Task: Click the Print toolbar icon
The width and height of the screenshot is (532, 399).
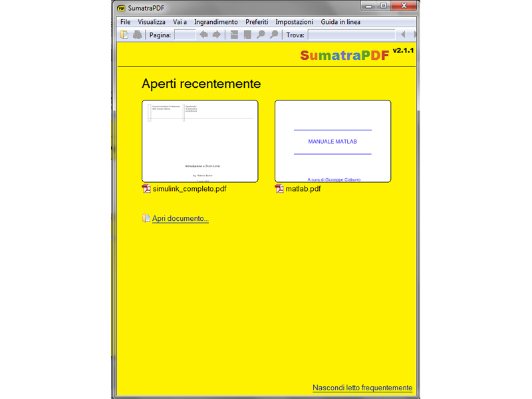Action: 137,35
